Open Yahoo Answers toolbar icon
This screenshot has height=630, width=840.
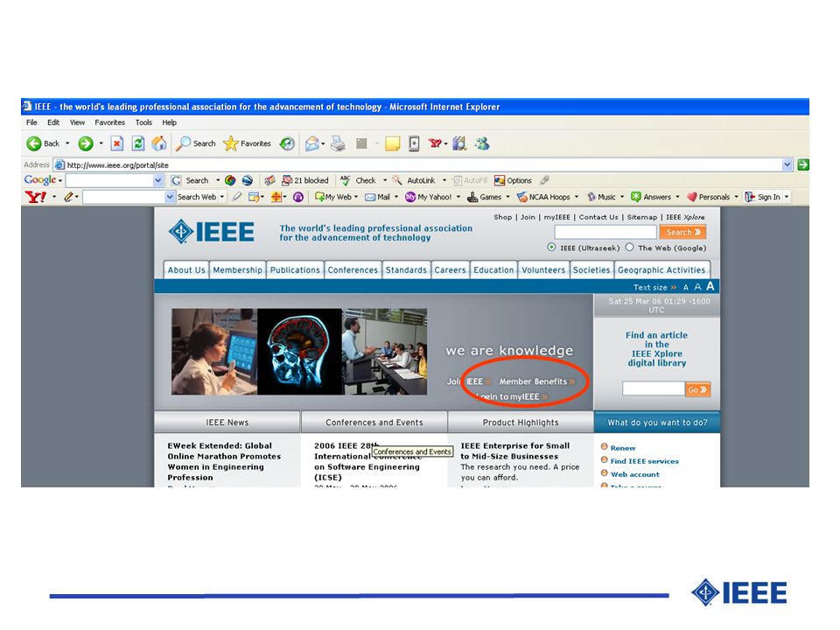coord(636,197)
